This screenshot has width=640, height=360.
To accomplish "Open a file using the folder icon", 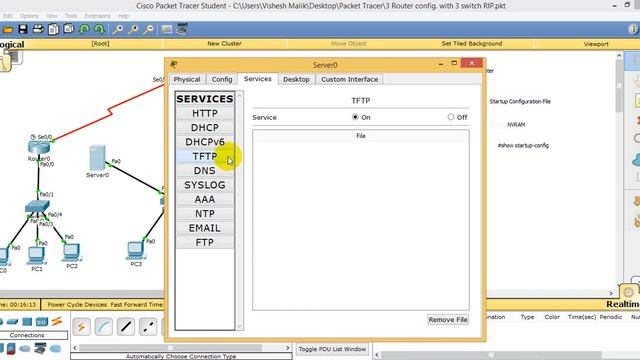I will tap(8, 29).
